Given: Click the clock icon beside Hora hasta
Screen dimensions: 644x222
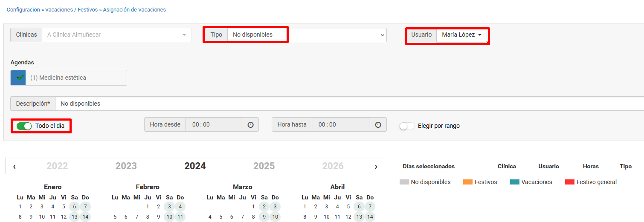Looking at the screenshot, I should 378,125.
